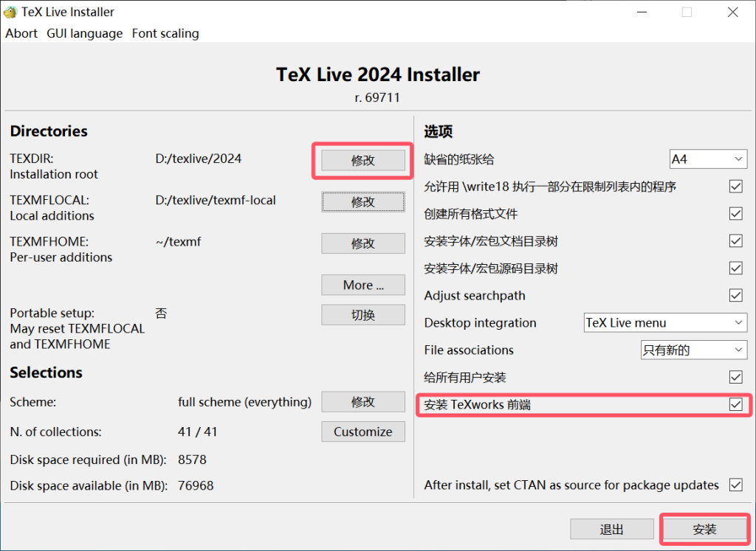This screenshot has height=551, width=756.
Task: Minimize the TeX Live Installer window
Action: click(x=642, y=12)
